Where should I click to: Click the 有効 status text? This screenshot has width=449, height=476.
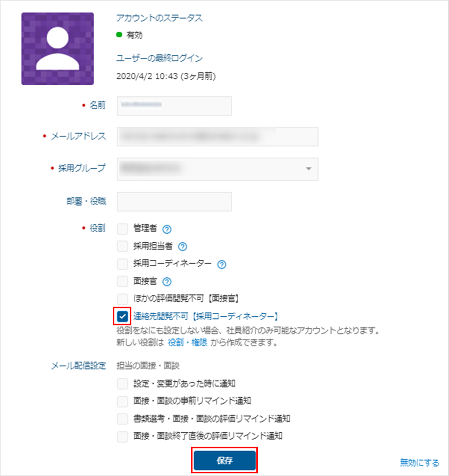pyautogui.click(x=134, y=35)
